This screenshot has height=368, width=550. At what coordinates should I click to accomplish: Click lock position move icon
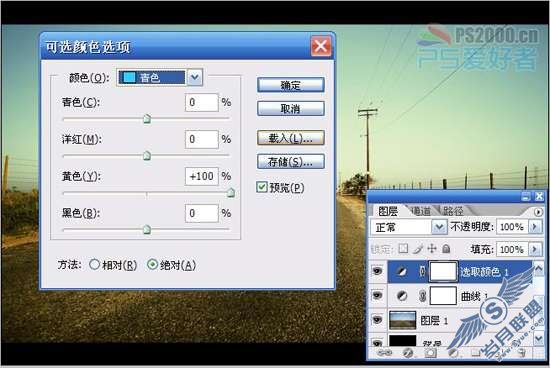tap(432, 249)
